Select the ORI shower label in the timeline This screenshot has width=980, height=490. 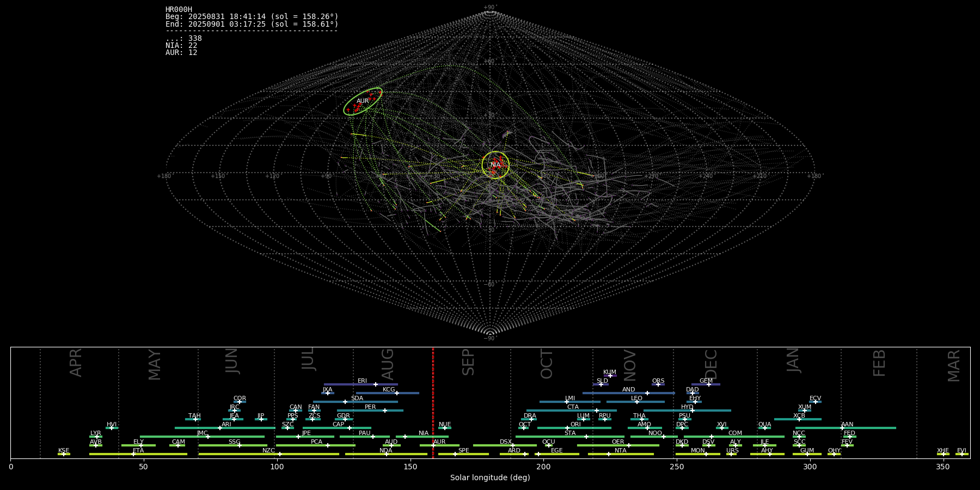pyautogui.click(x=575, y=425)
